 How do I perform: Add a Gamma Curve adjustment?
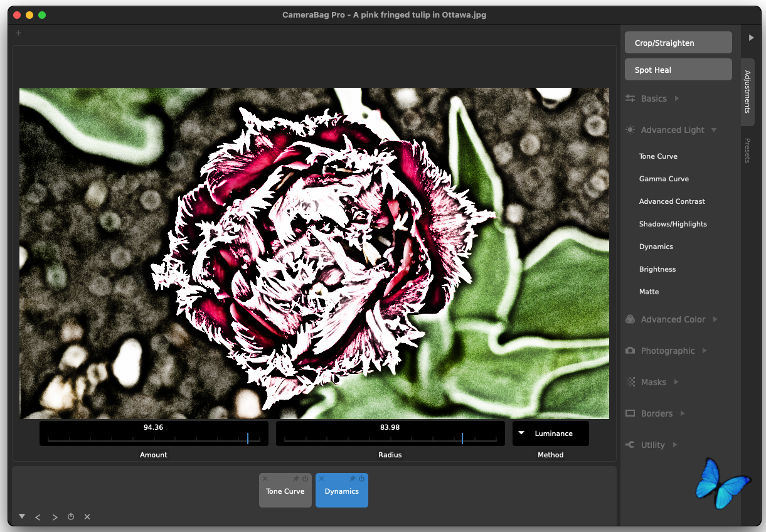(x=664, y=179)
